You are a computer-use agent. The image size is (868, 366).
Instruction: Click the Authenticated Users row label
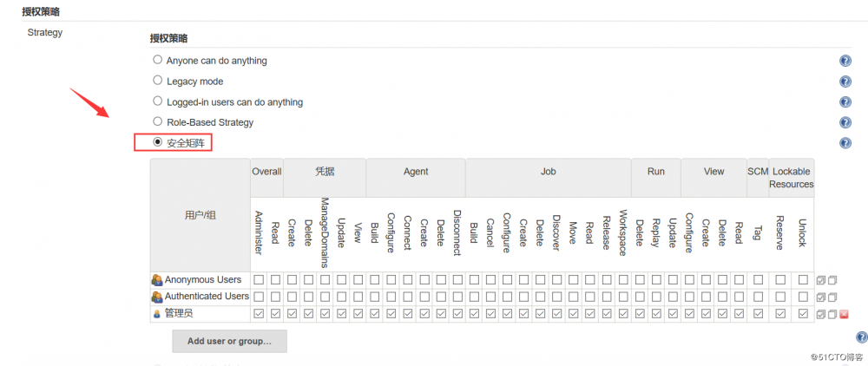point(207,297)
